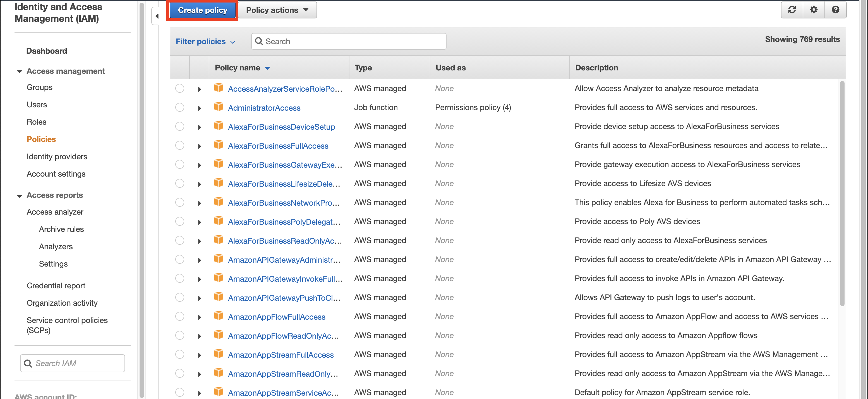Select the AdministratorAccess radio button

(x=179, y=107)
